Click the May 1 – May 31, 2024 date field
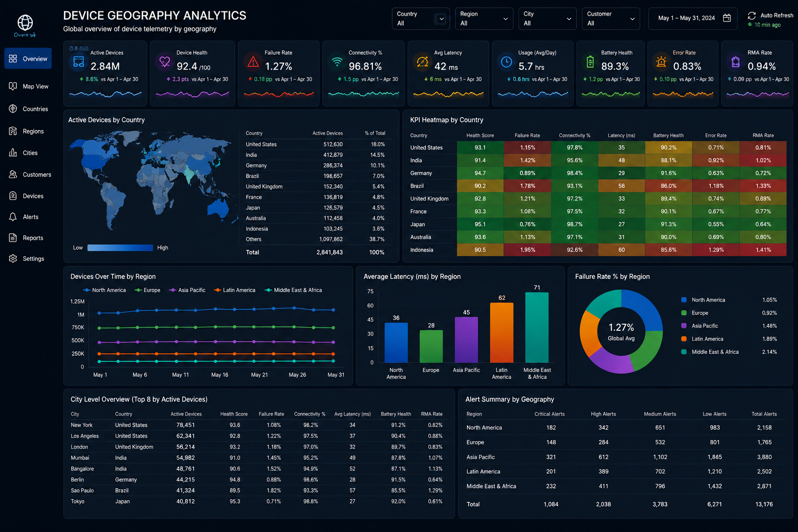798x532 pixels. coord(693,19)
